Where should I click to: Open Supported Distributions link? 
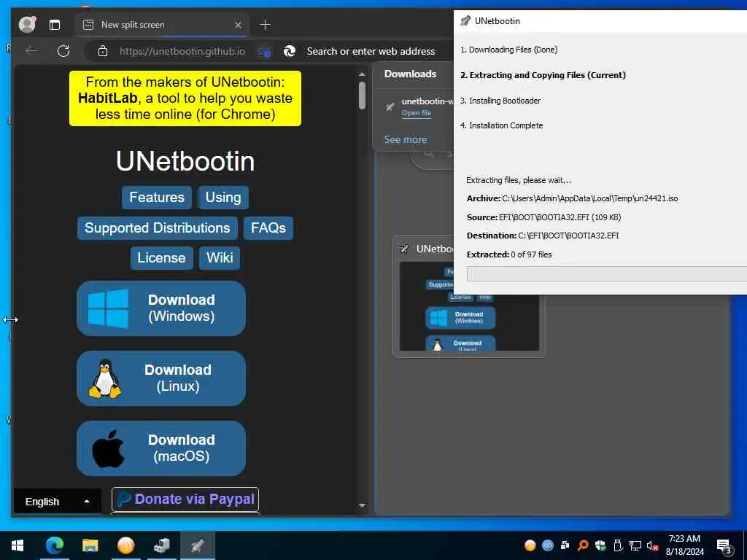158,227
